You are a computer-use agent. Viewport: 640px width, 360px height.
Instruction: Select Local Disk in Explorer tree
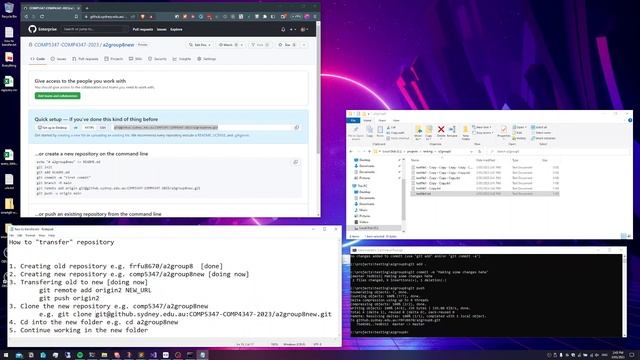point(376,228)
